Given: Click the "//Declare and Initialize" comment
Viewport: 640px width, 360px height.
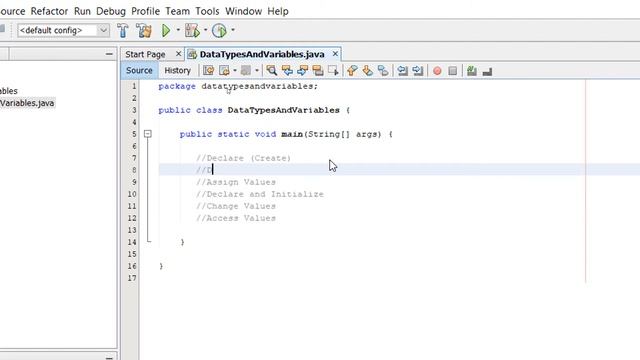Looking at the screenshot, I should pyautogui.click(x=260, y=194).
